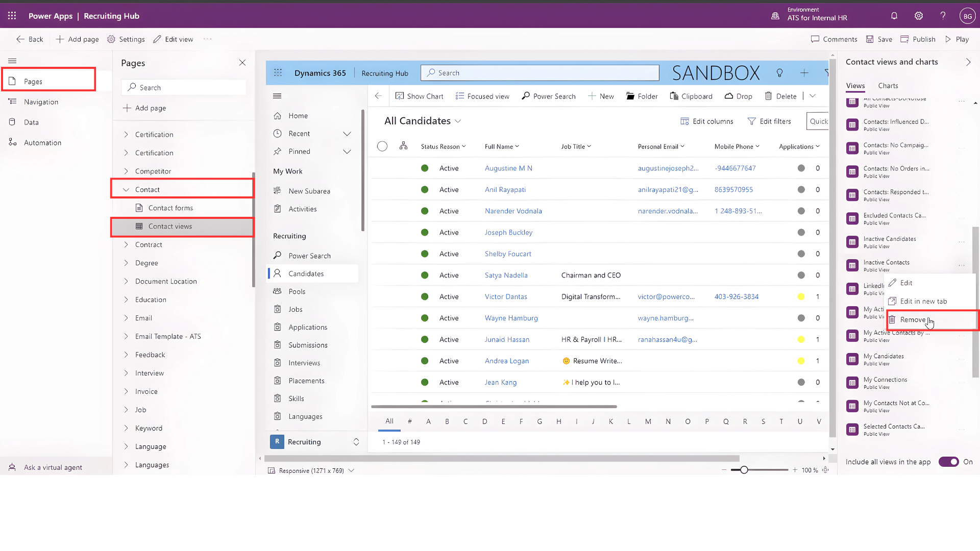
Task: Click Play button
Action: click(957, 39)
